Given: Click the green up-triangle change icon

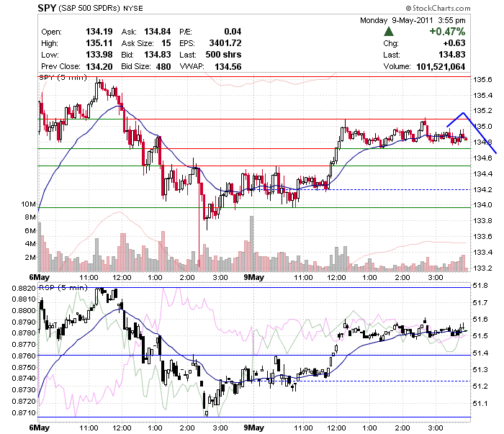Looking at the screenshot, I should click(389, 32).
